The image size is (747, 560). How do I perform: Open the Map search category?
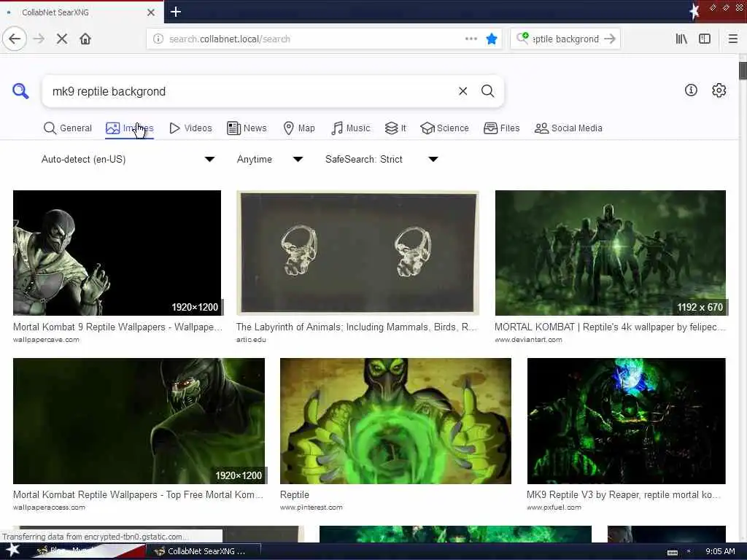(x=298, y=128)
